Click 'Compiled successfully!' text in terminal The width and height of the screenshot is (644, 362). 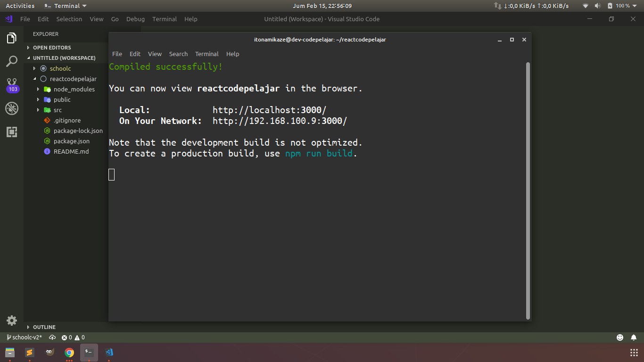point(166,67)
